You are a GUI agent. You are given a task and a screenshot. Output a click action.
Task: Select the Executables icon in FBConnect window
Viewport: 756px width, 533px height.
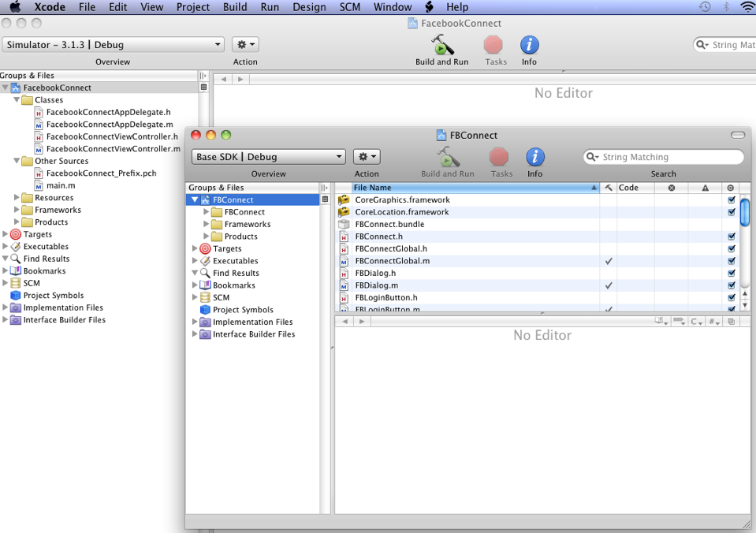coord(206,261)
